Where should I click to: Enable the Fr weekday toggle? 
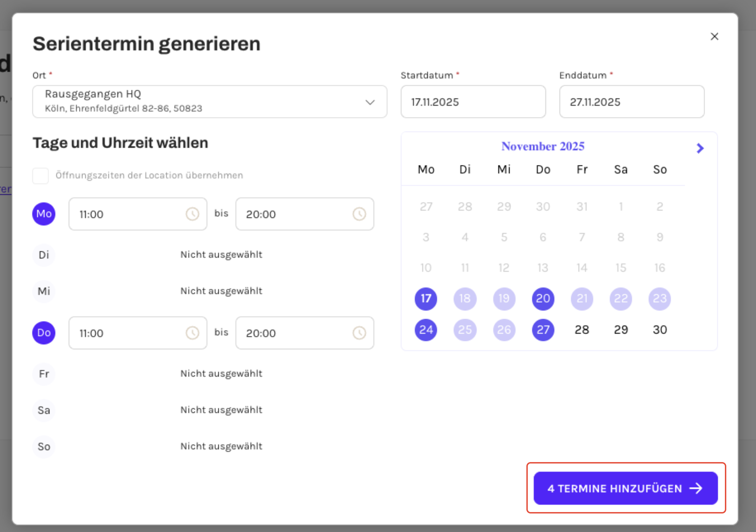(x=44, y=374)
